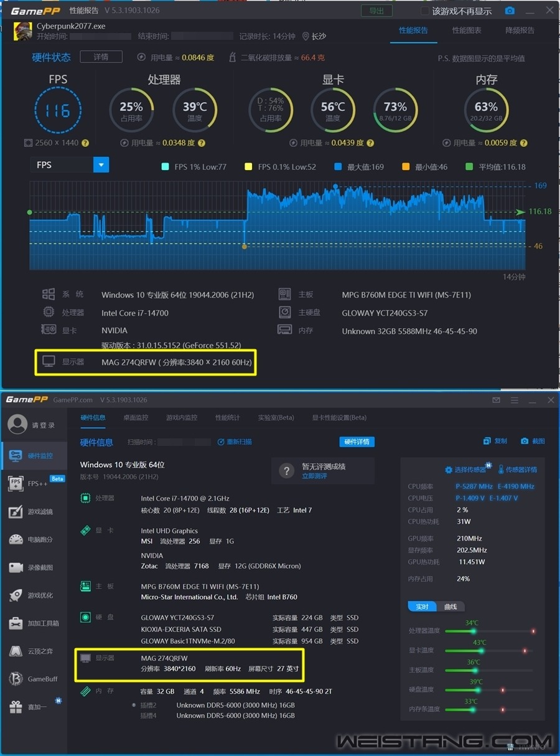Screen dimensions: 560x756
Task: Click the Cyberpunk2077 game thumbnail icon
Action: tap(22, 31)
